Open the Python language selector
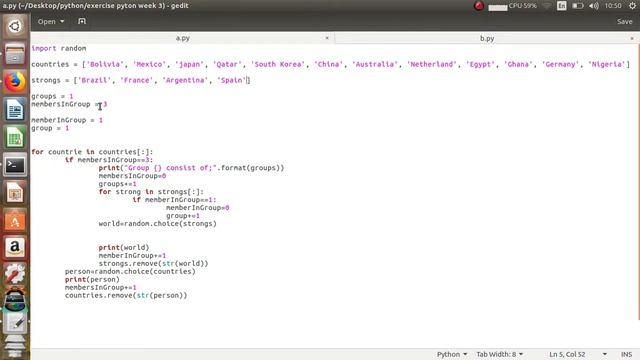This screenshot has width=640, height=360. 451,354
